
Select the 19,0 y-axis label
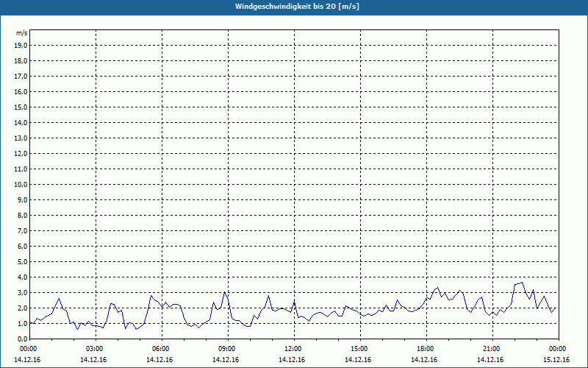pyautogui.click(x=21, y=46)
